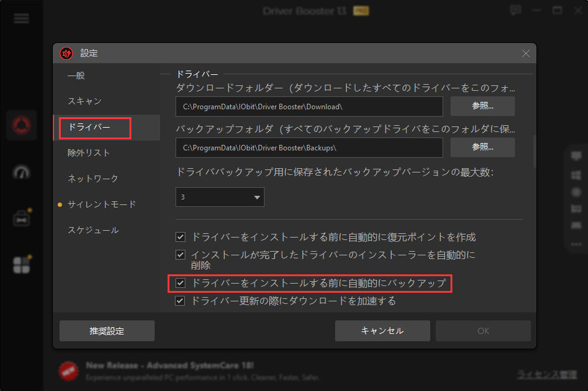
Task: Click the キャンセル button
Action: tap(382, 331)
